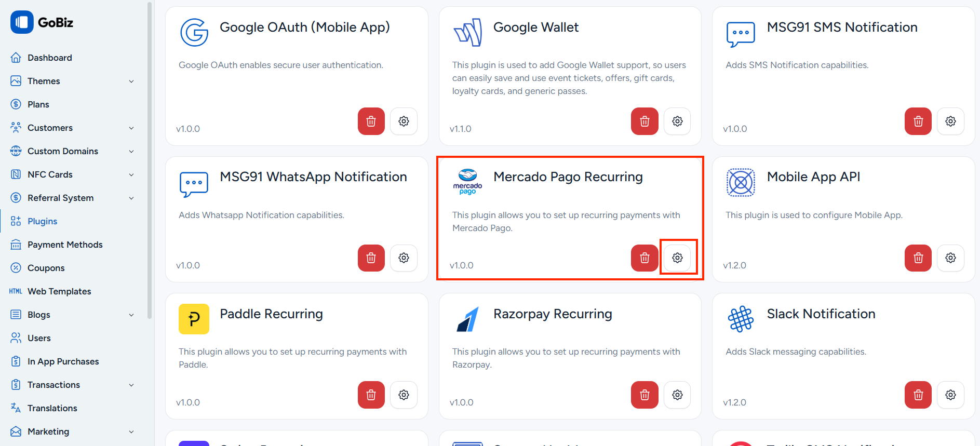Open Mobile App API settings gear
This screenshot has width=980, height=446.
pyautogui.click(x=950, y=258)
